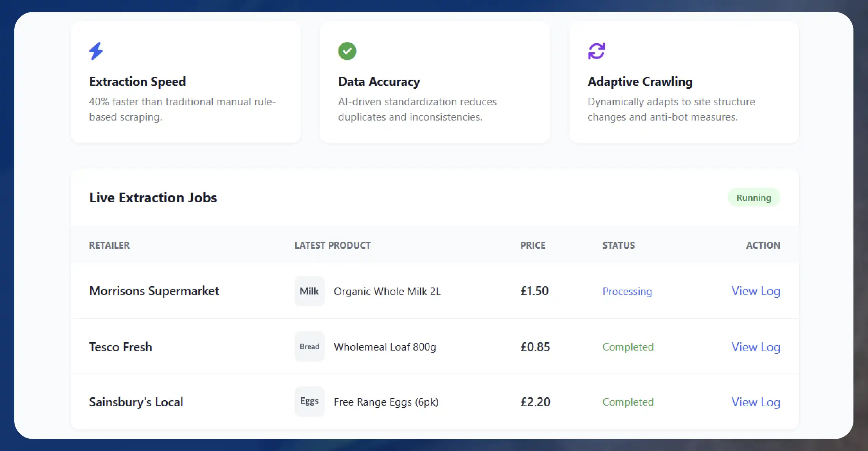
Task: Click Free Range Eggs (6pk) product name
Action: pos(386,402)
